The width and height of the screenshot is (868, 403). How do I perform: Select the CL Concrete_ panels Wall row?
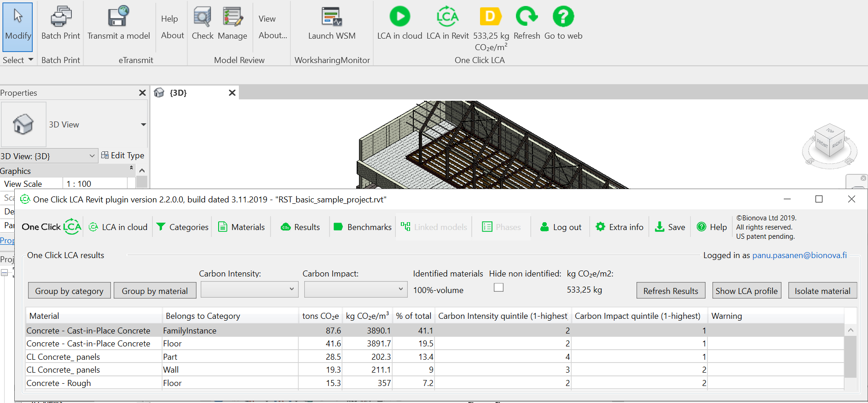[x=435, y=370]
